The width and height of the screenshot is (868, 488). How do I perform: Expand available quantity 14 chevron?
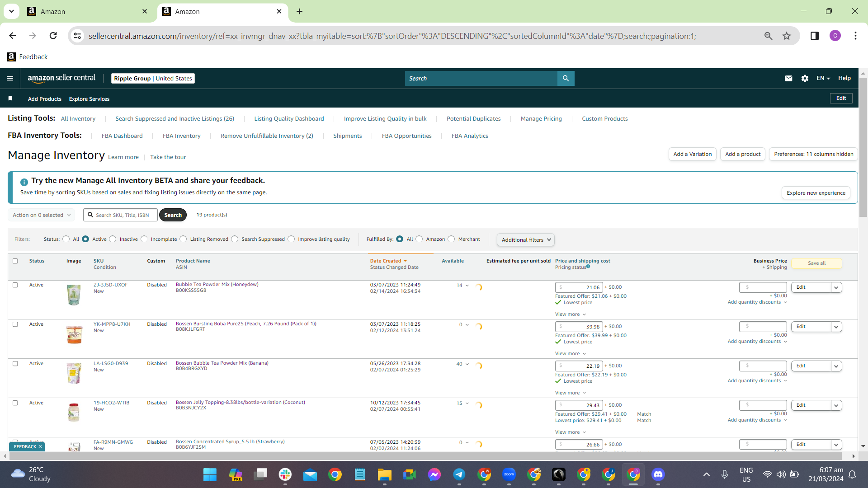pos(467,286)
